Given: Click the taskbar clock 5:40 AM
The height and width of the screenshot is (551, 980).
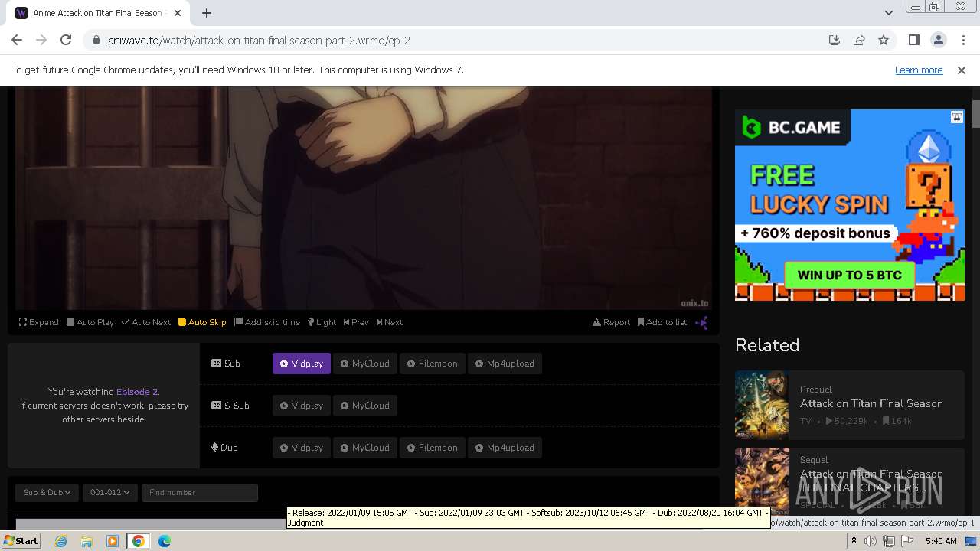Looking at the screenshot, I should [941, 541].
